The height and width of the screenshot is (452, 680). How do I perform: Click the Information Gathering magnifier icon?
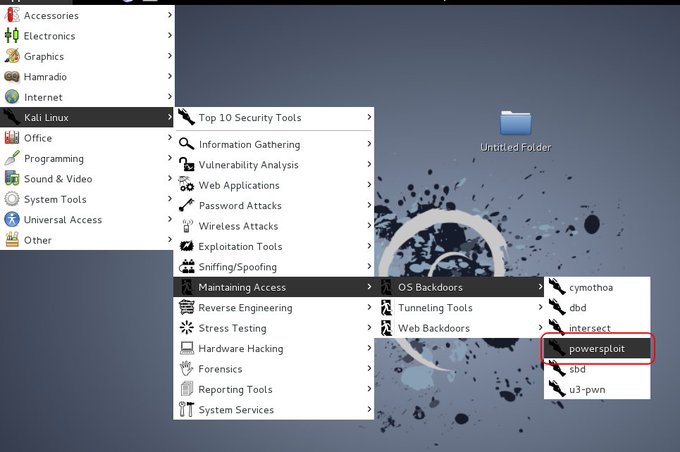click(x=186, y=144)
